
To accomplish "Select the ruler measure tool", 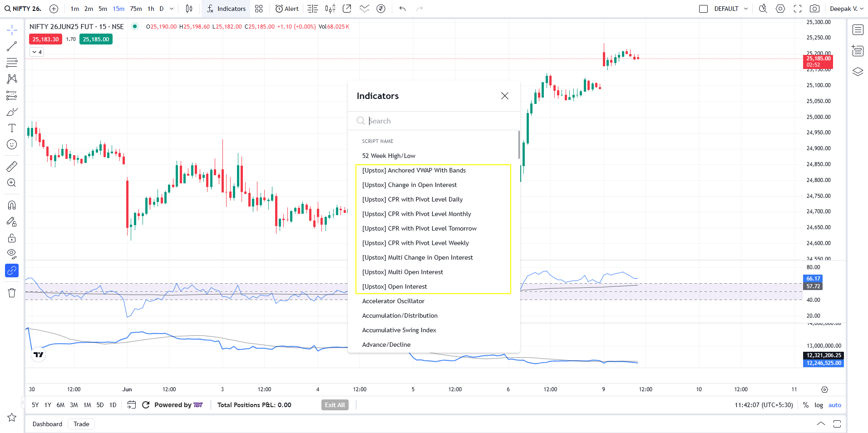I will tap(12, 166).
